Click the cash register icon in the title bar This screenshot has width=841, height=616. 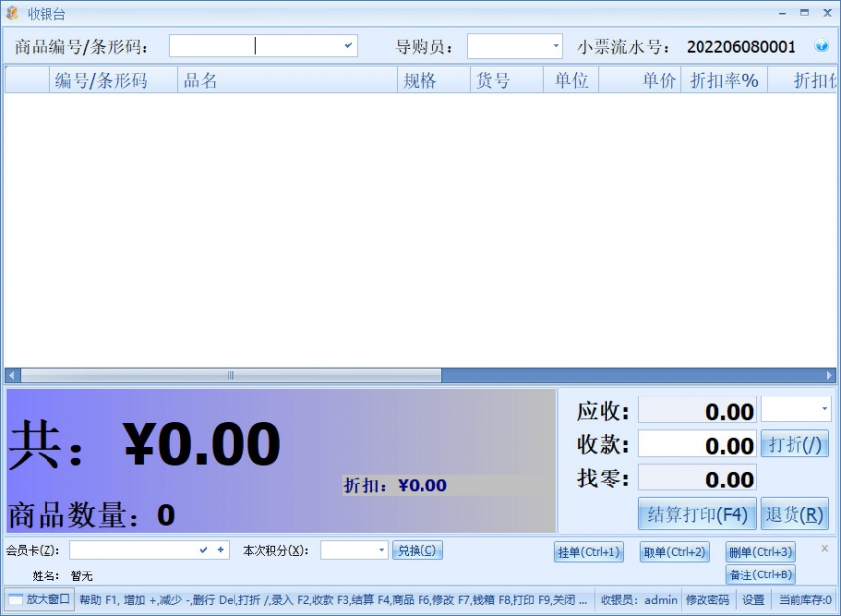click(10, 13)
